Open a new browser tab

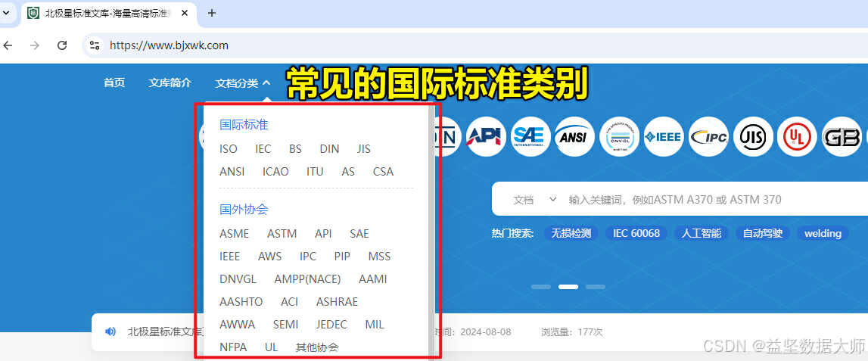click(211, 14)
